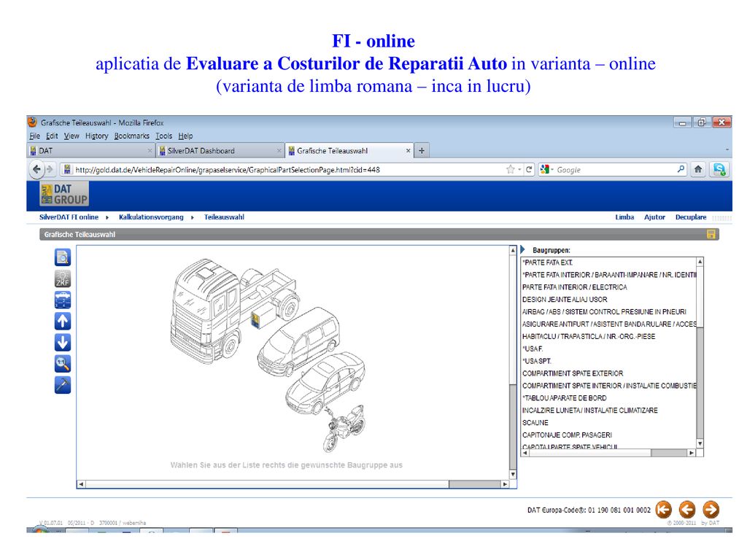
Task: Select *USA SPT. entry
Action: (609, 362)
